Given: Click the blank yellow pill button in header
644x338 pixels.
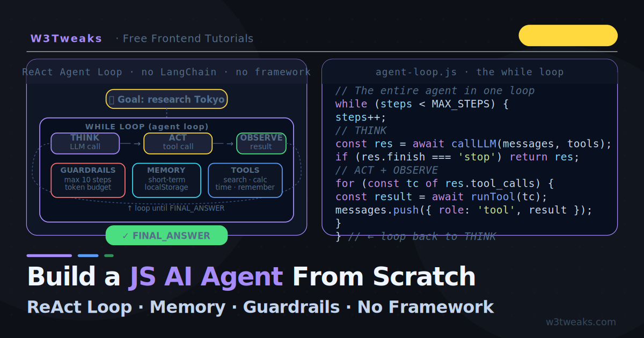Looking at the screenshot, I should [x=568, y=35].
